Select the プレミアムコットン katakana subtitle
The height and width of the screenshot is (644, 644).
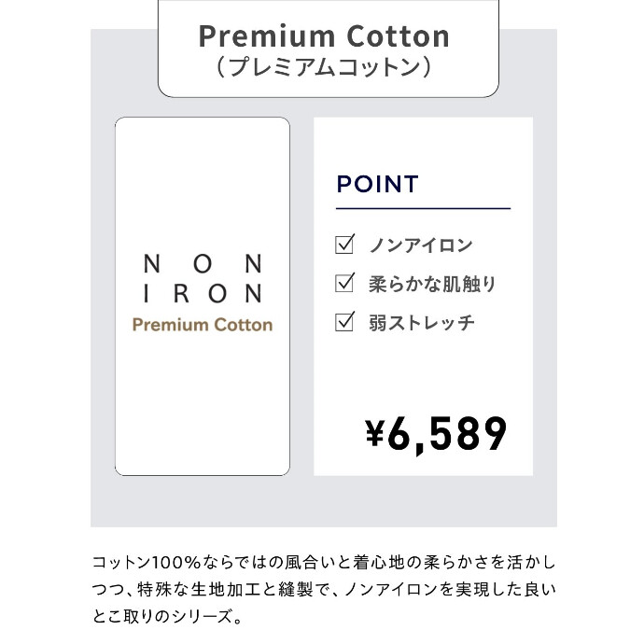[x=323, y=68]
